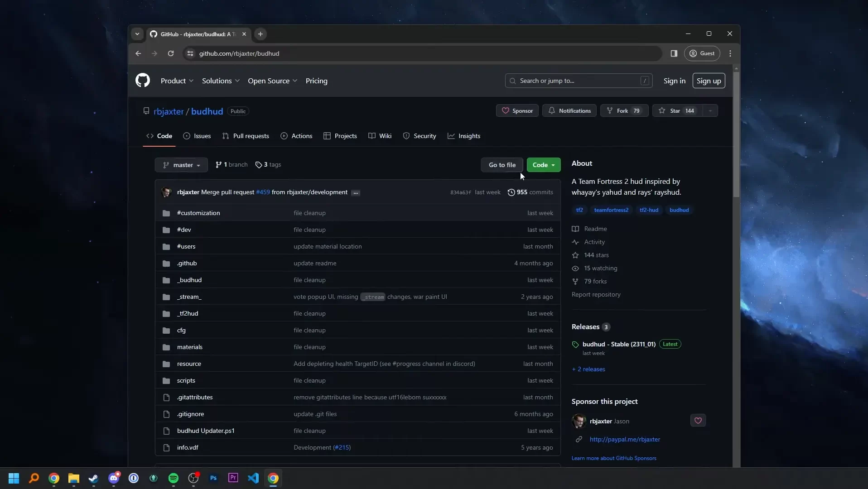Viewport: 868px width, 489px height.
Task: Click sponsor heart button next to rbjaxter Jason
Action: tap(698, 421)
